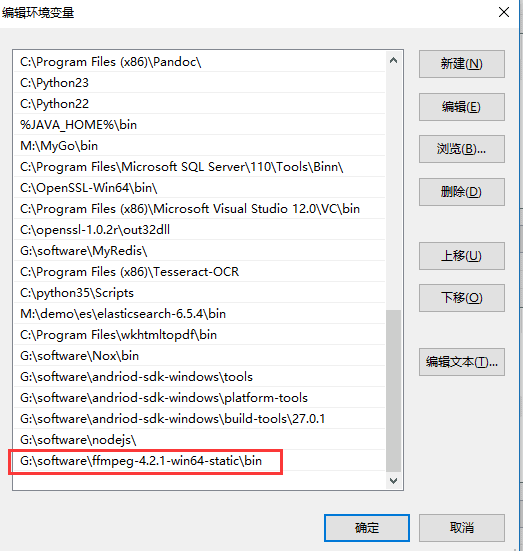Image resolution: width=523 pixels, height=551 pixels.
Task: Close the environment variable dialog
Action: (504, 12)
